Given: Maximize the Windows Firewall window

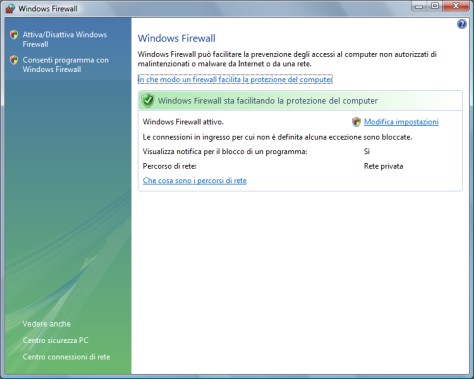Looking at the screenshot, I should pos(435,6).
